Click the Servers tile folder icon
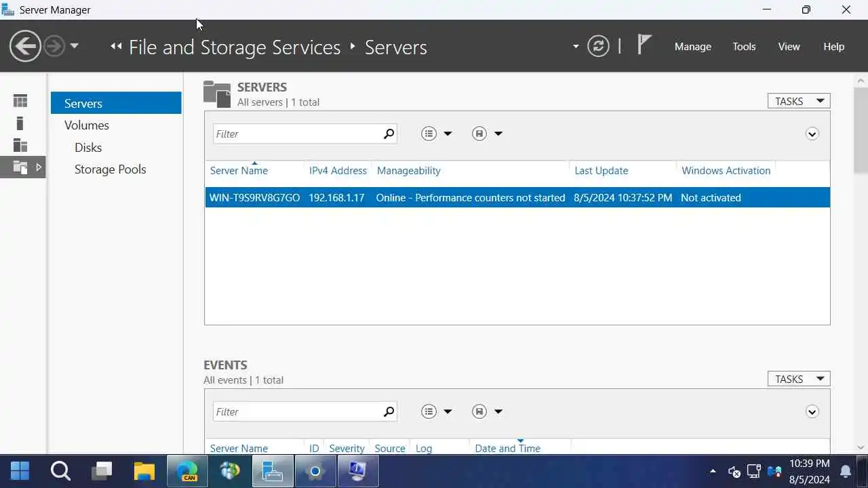Viewport: 868px width, 488px height. coord(217,94)
